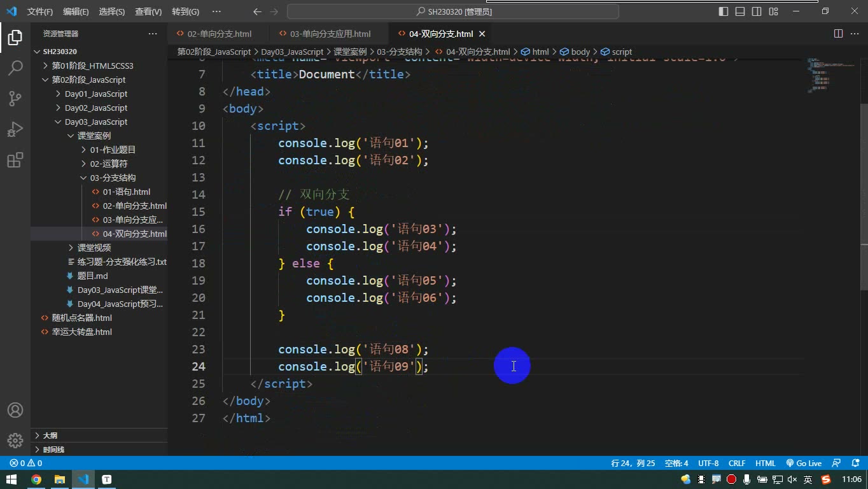Click the split editor right icon

(x=838, y=34)
